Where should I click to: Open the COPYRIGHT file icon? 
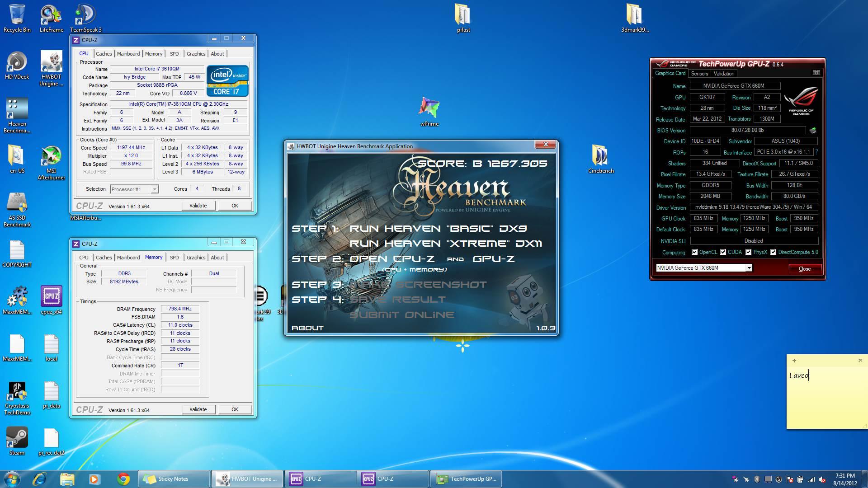tap(17, 253)
